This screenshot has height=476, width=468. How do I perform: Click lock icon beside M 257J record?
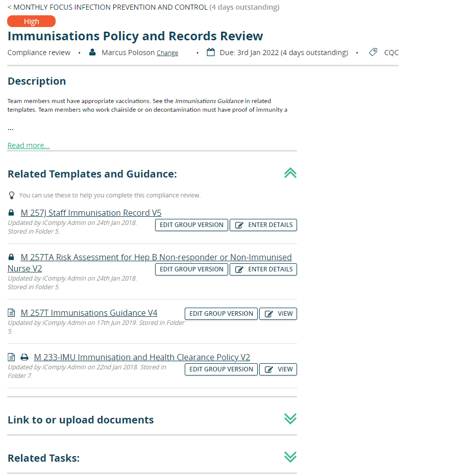pos(11,213)
